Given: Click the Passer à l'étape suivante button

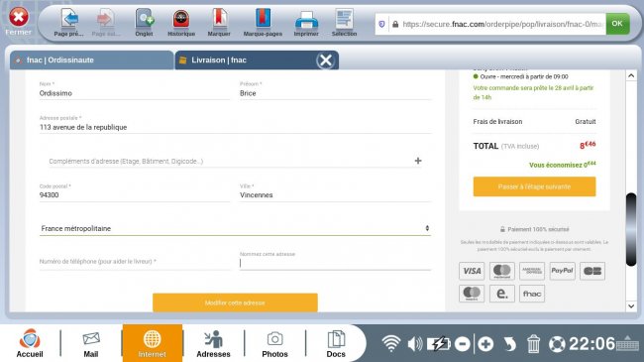Looking at the screenshot, I should coord(534,186).
